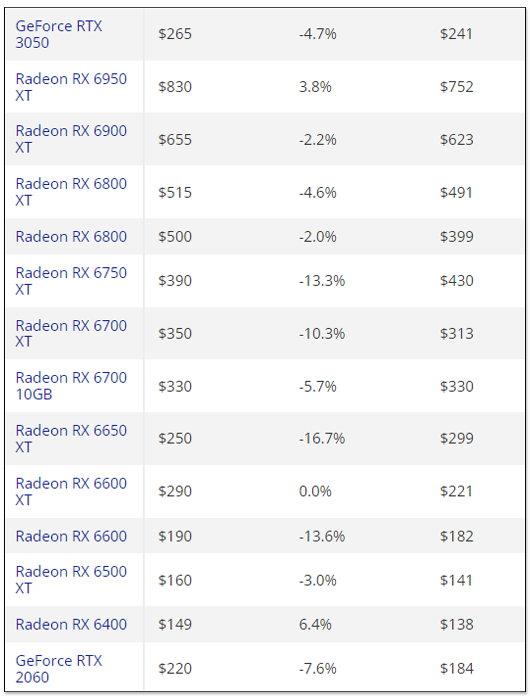This screenshot has width=530, height=700.
Task: Open the Radeon RX 6600 link
Action: (71, 536)
